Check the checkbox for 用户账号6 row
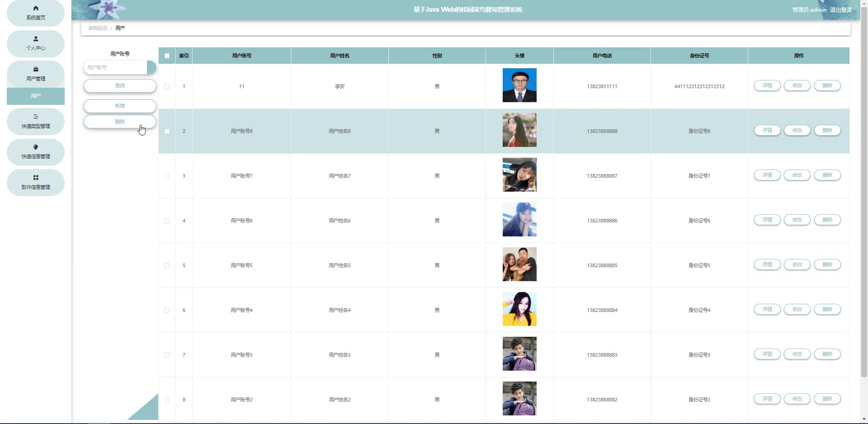868x424 pixels. pos(167,221)
